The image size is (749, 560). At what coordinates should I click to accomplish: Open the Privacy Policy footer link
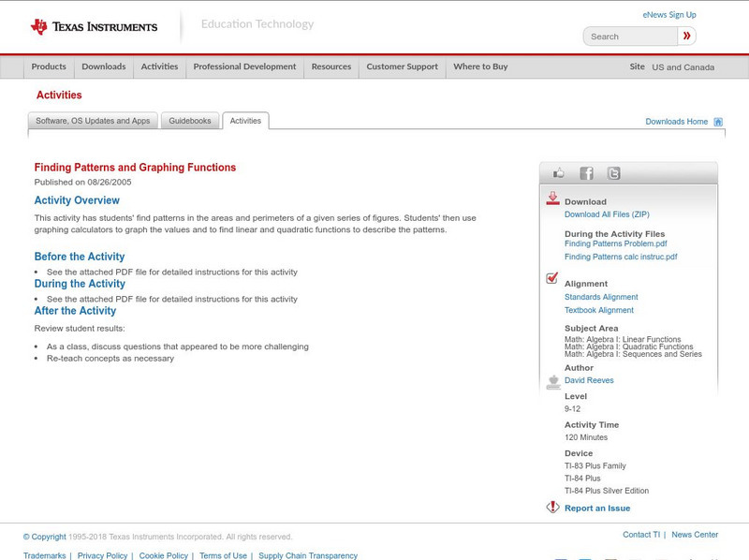(x=102, y=555)
